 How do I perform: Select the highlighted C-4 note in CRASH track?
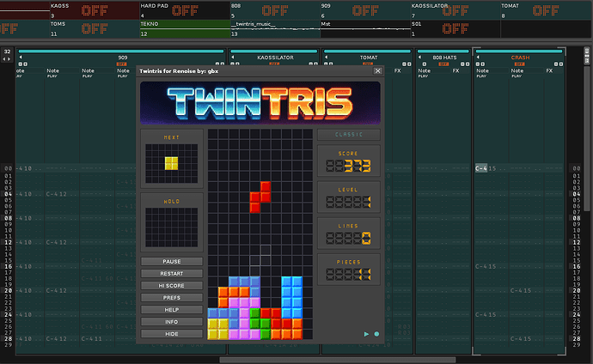(x=481, y=168)
